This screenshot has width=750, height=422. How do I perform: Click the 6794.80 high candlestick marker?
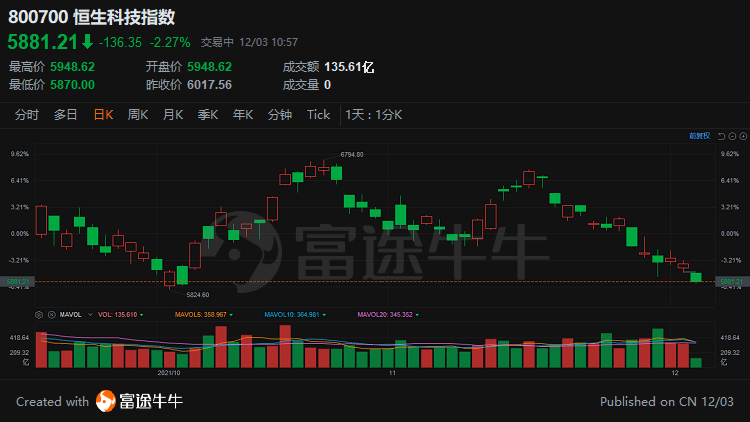(x=352, y=155)
